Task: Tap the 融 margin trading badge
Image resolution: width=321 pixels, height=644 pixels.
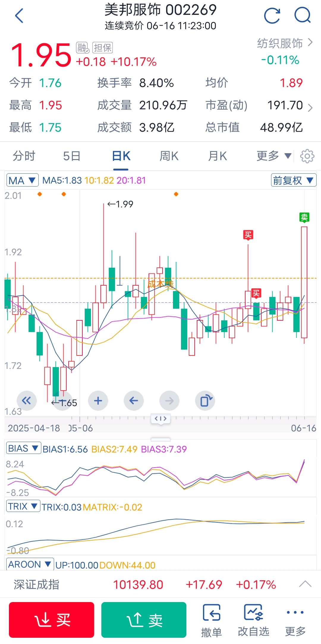Action: [82, 48]
